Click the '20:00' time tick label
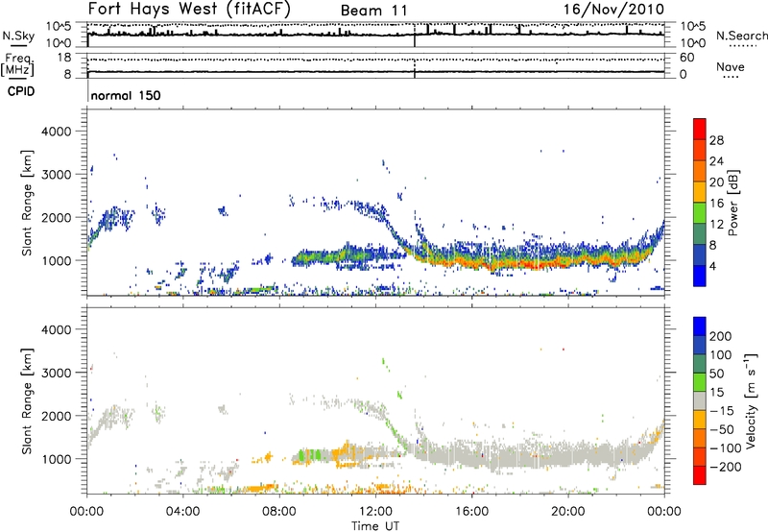 point(568,512)
